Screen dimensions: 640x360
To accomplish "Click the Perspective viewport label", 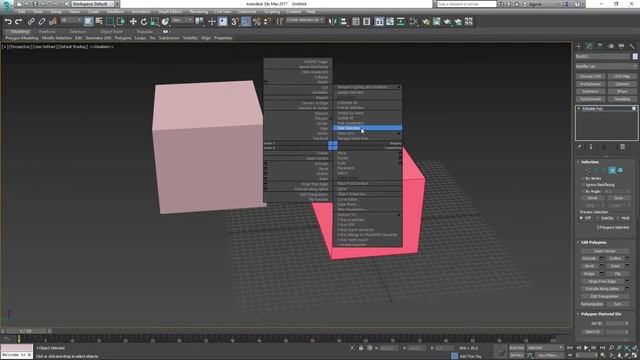I will point(20,47).
